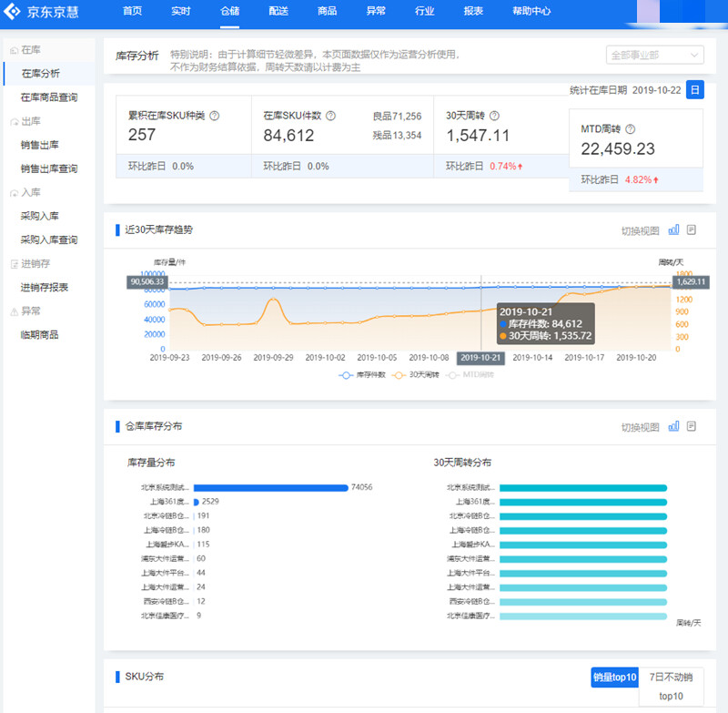This screenshot has height=713, width=728.
Task: Open the calendar date picker icon
Action: click(694, 89)
